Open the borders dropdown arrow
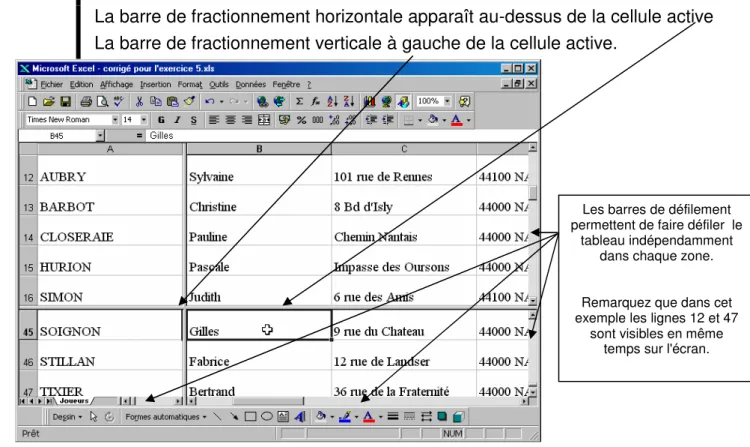The height and width of the screenshot is (447, 750). point(420,120)
